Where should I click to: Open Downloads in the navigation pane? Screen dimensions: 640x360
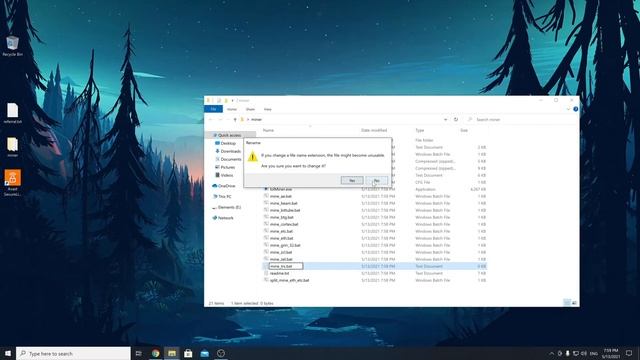[x=230, y=151]
